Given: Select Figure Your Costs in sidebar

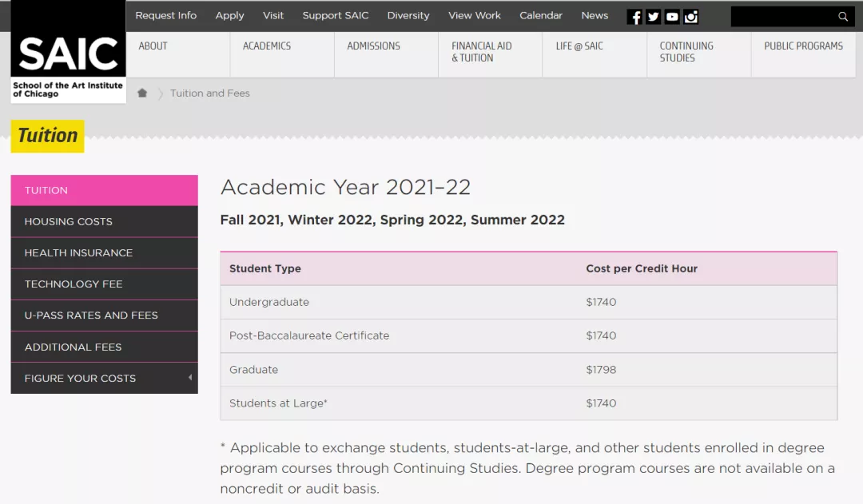Looking at the screenshot, I should pyautogui.click(x=104, y=378).
